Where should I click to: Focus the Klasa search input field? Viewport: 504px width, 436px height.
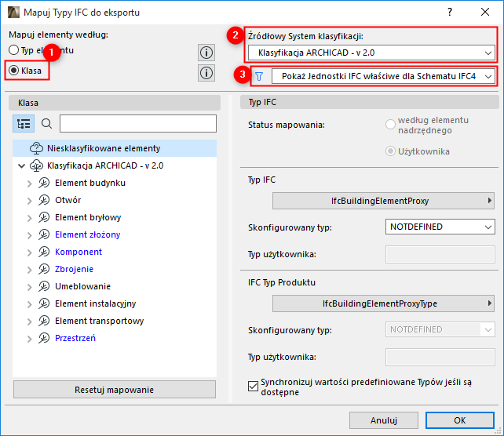tap(138, 124)
